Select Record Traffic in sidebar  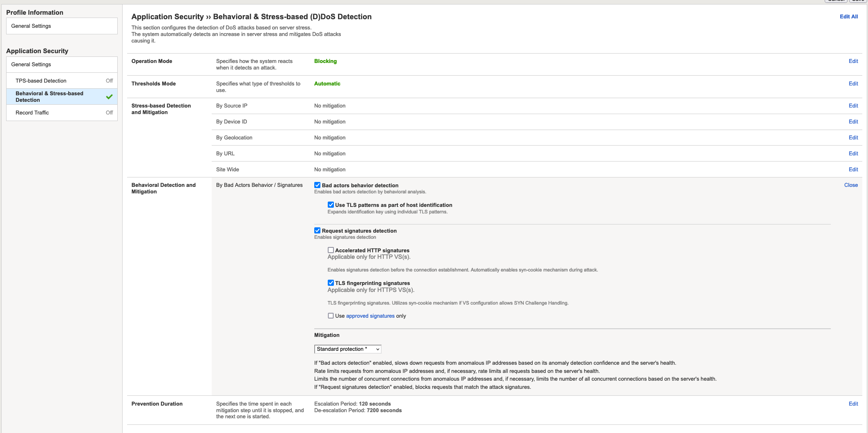pyautogui.click(x=32, y=113)
